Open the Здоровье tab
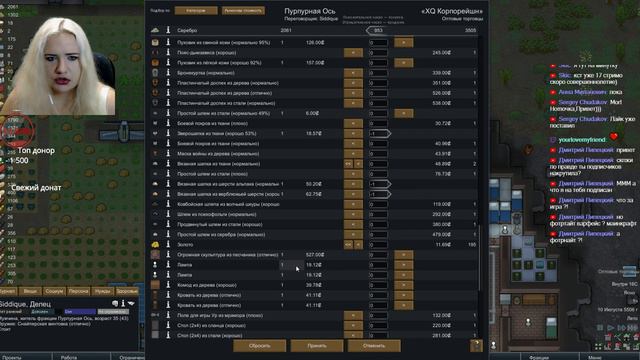This screenshot has width=640, height=360. click(127, 291)
